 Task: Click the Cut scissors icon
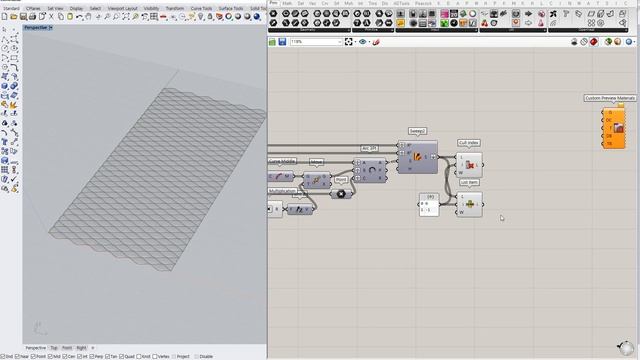coord(51,16)
